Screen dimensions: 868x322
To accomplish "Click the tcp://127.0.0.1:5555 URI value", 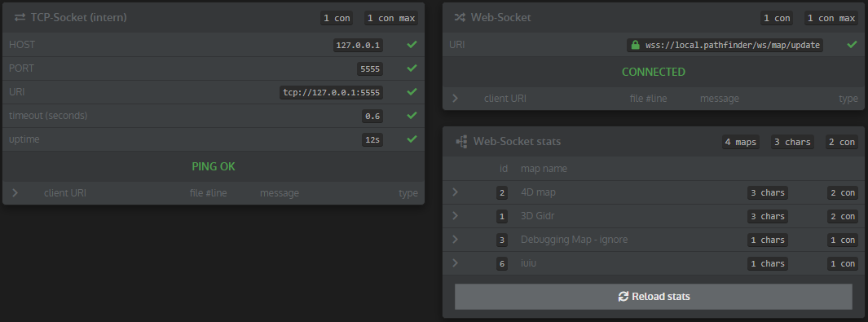I will click(x=332, y=92).
